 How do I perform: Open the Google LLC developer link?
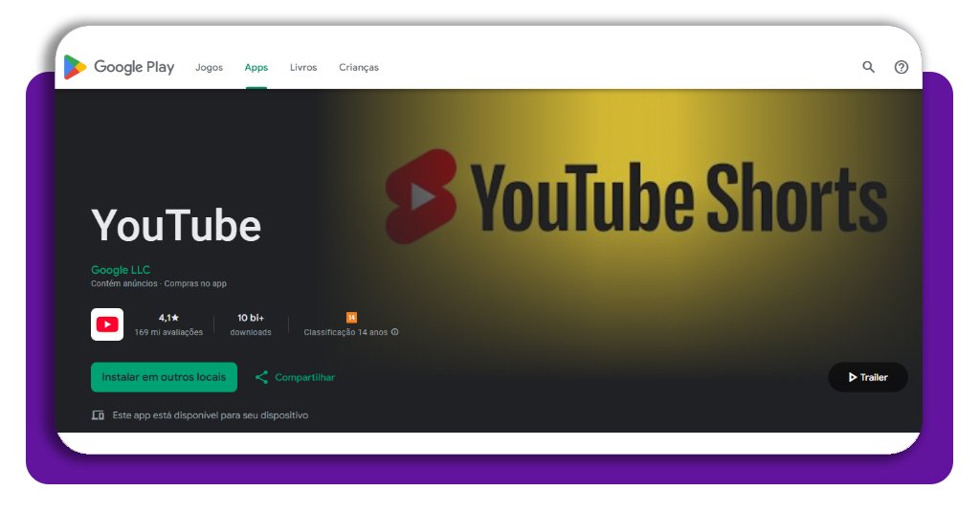point(121,270)
